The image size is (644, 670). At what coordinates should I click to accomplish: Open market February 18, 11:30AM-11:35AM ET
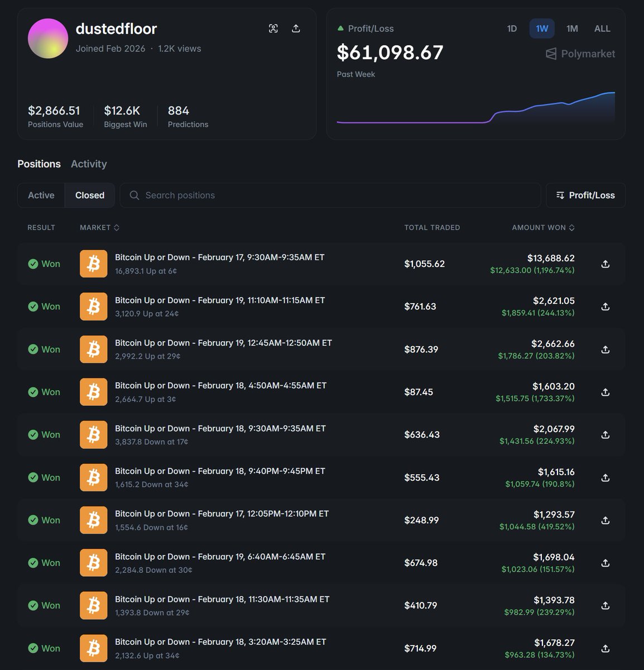pos(222,600)
